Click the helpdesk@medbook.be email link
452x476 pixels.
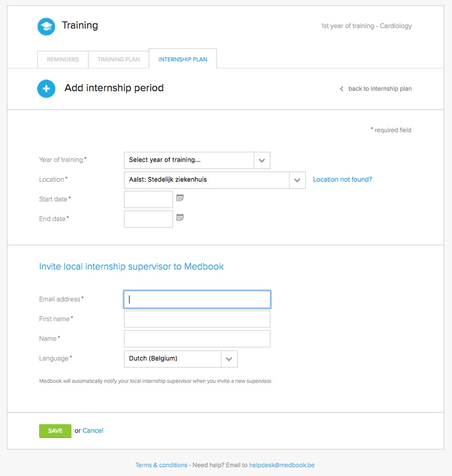pyautogui.click(x=282, y=465)
